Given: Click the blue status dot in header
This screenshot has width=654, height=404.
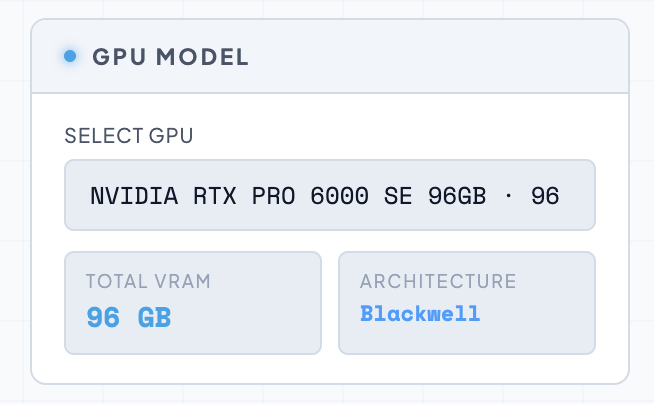Looking at the screenshot, I should pyautogui.click(x=70, y=56).
